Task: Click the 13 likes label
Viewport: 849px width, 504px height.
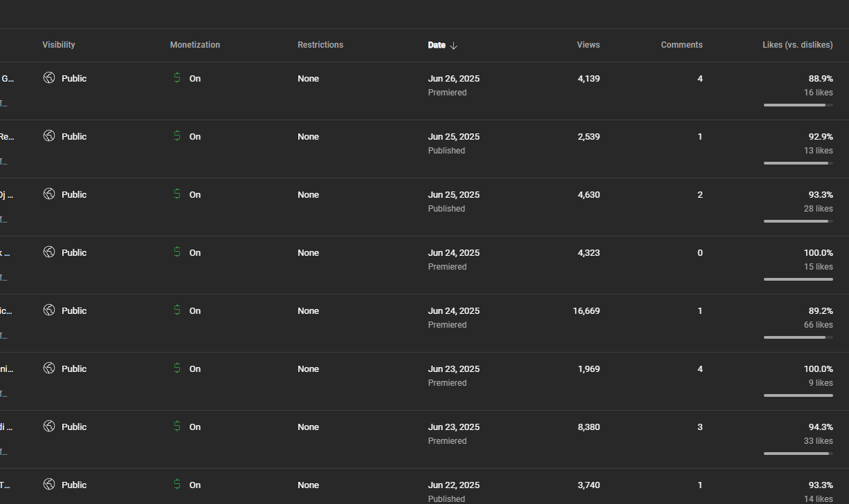Action: [819, 151]
